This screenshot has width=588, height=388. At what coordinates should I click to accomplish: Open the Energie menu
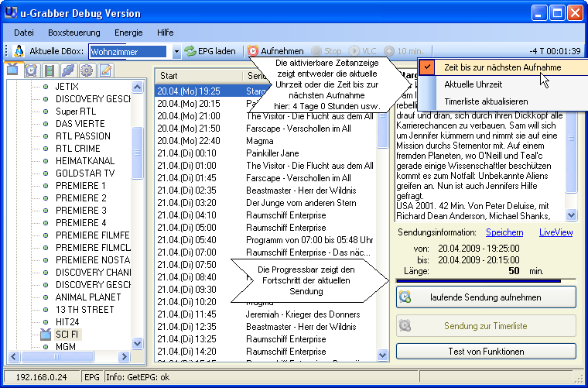coord(128,33)
